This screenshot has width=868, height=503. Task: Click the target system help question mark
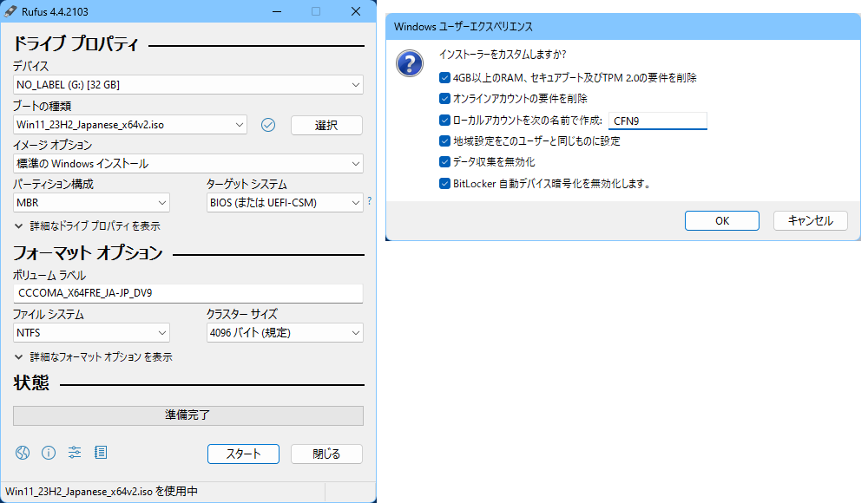click(x=369, y=201)
